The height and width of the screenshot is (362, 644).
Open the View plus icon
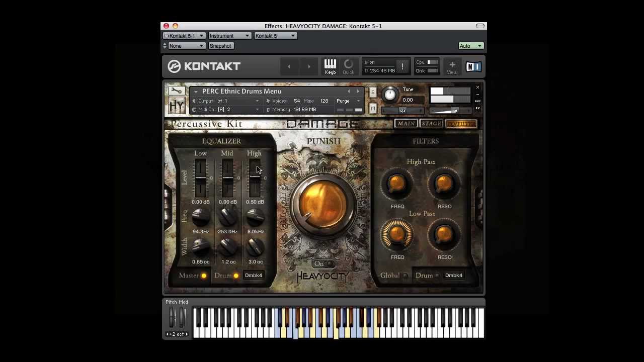point(452,66)
